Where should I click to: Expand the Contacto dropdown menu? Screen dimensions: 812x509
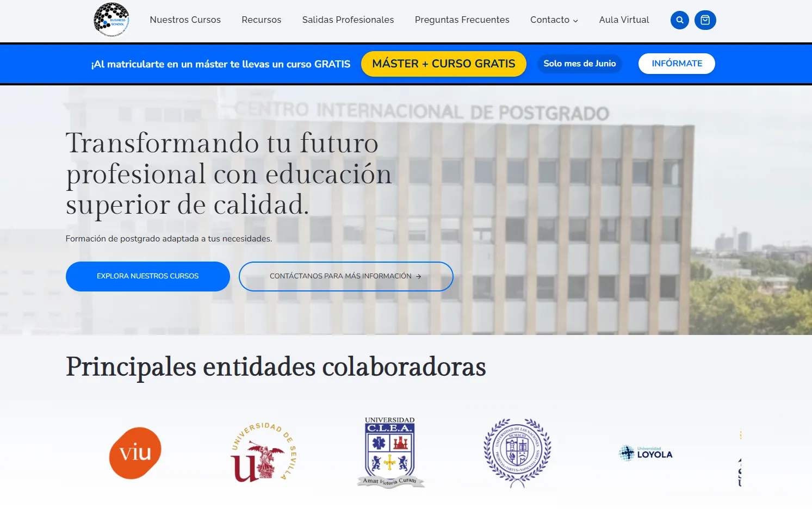[554, 20]
